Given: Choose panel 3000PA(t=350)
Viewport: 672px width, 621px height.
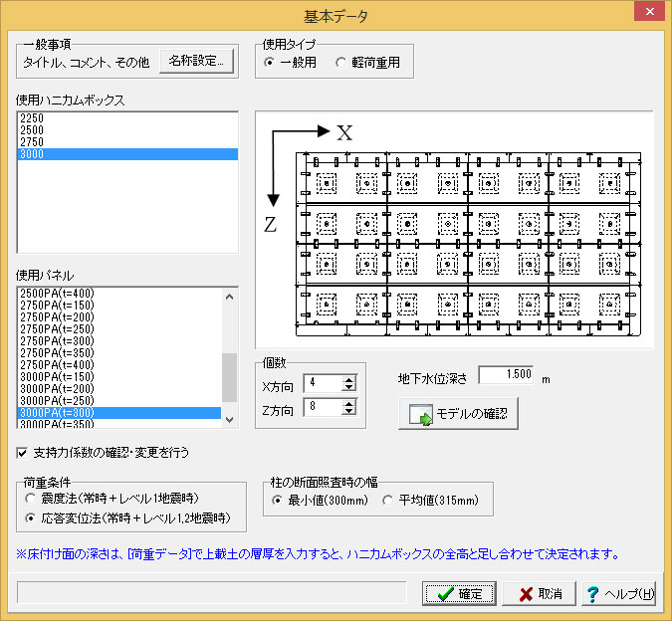Looking at the screenshot, I should tap(119, 424).
